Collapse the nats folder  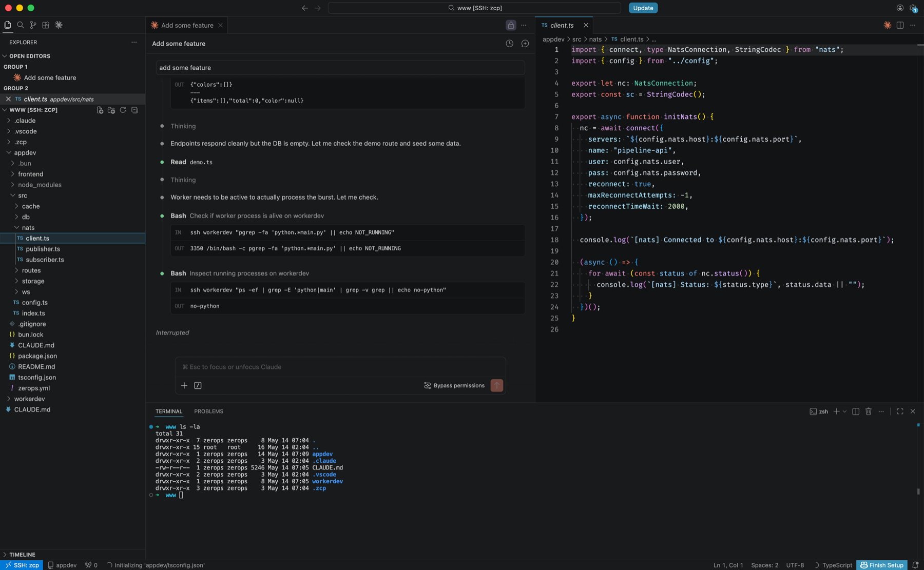tap(28, 227)
